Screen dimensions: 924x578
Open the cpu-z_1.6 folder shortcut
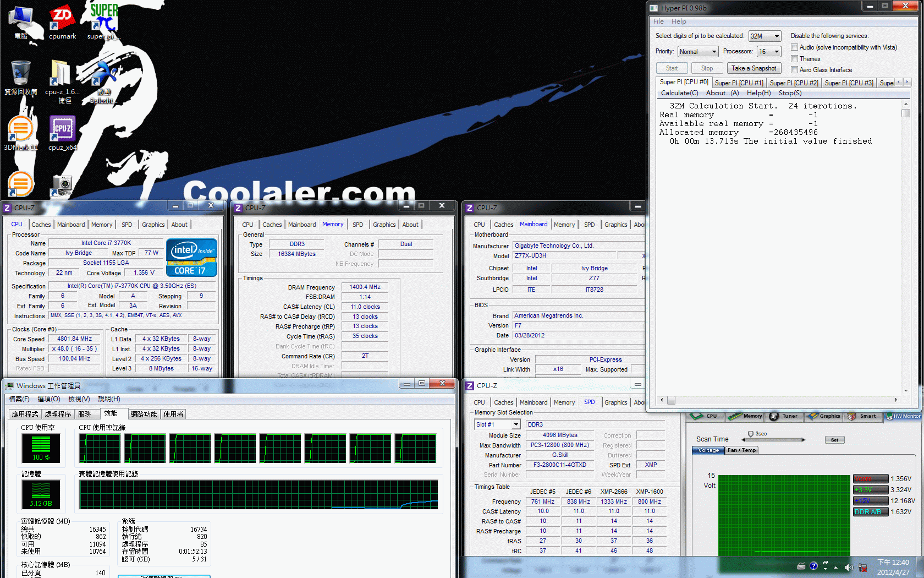[x=62, y=81]
